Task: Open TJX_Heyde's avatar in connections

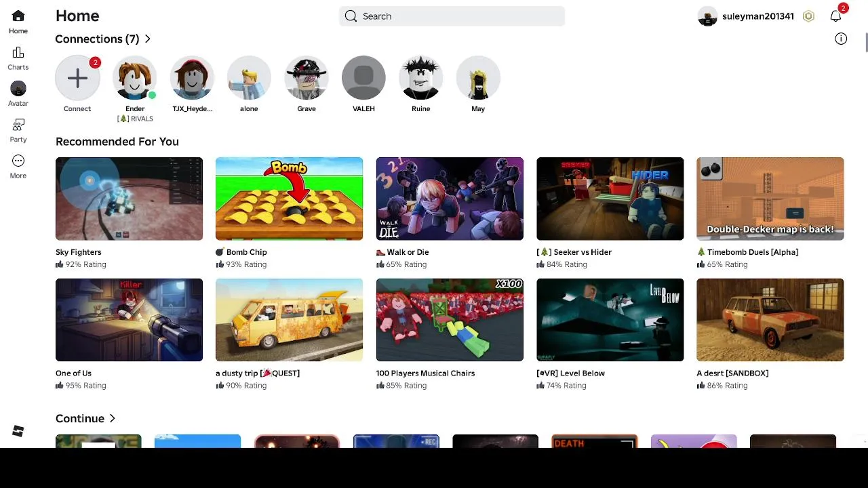Action: 192,78
